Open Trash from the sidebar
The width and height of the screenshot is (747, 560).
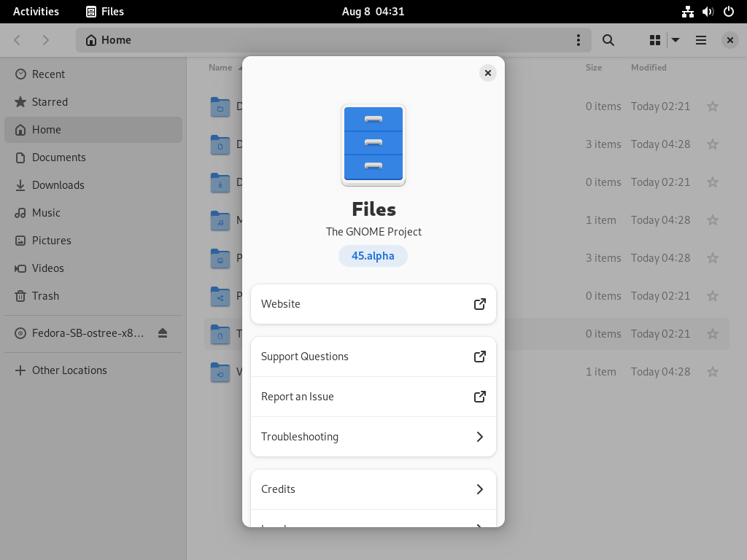click(x=93, y=296)
